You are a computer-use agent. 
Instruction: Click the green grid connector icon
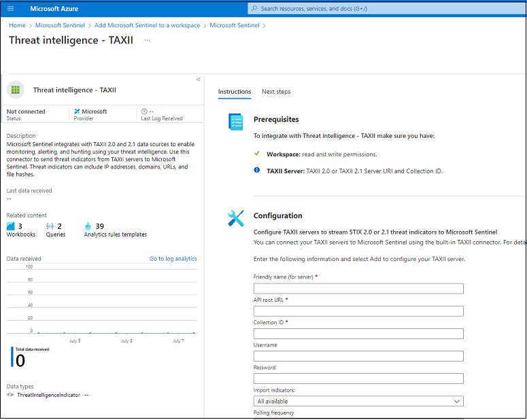click(16, 90)
